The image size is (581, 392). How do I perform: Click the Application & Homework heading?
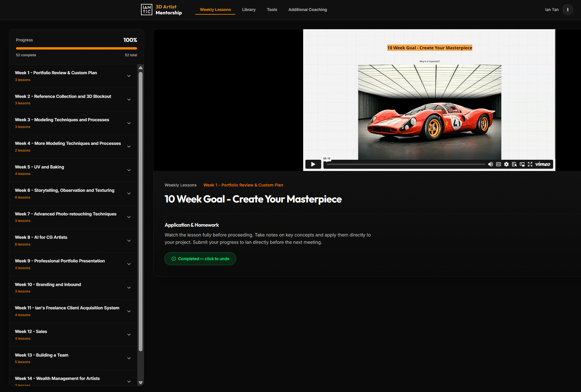(x=192, y=225)
